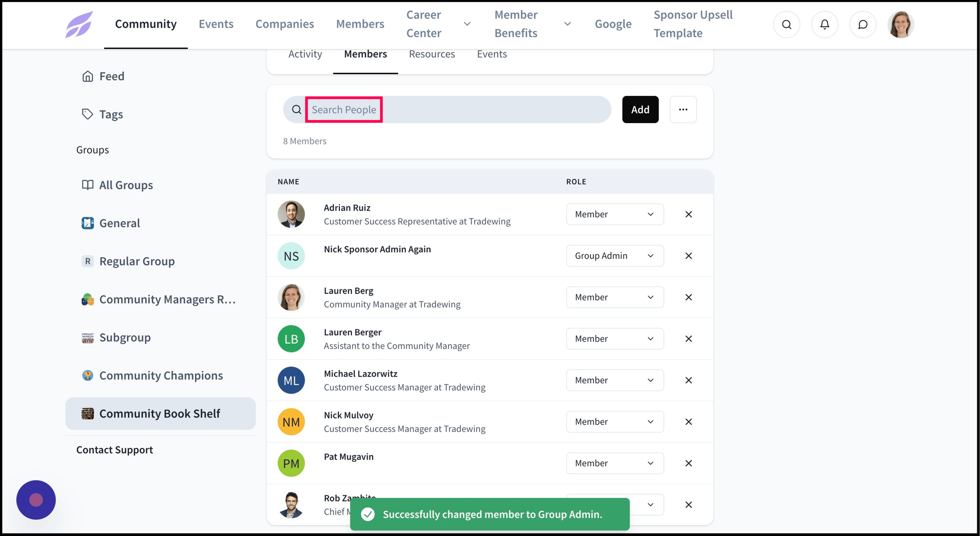This screenshot has width=980, height=536.
Task: Open Michael Lazorwitz profile name
Action: coord(360,373)
